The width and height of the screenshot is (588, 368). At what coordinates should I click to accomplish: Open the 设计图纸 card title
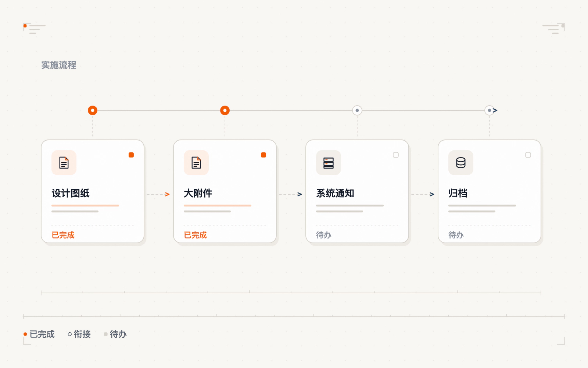[71, 193]
